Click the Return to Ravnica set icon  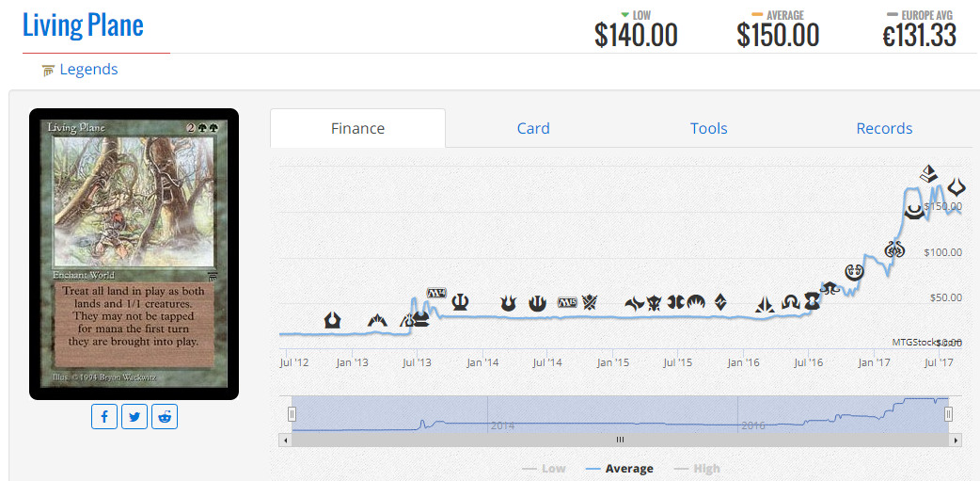pos(333,320)
